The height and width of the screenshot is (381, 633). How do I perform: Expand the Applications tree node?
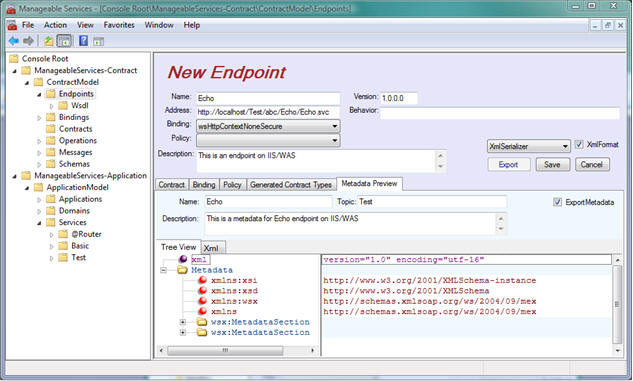tap(39, 200)
